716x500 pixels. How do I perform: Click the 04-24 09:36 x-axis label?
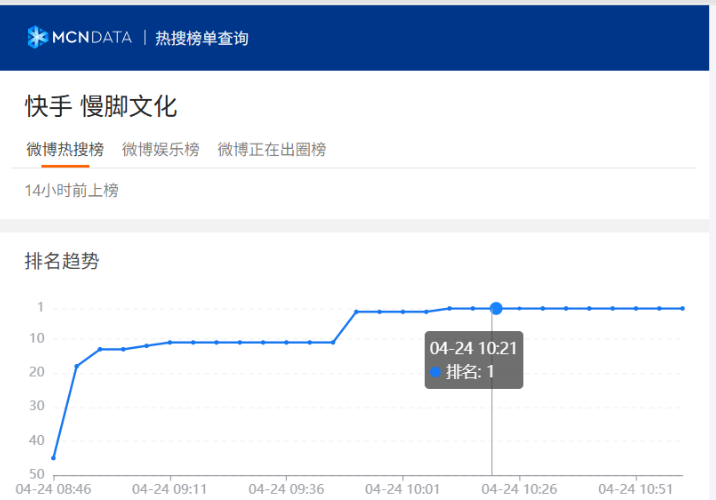(286, 489)
